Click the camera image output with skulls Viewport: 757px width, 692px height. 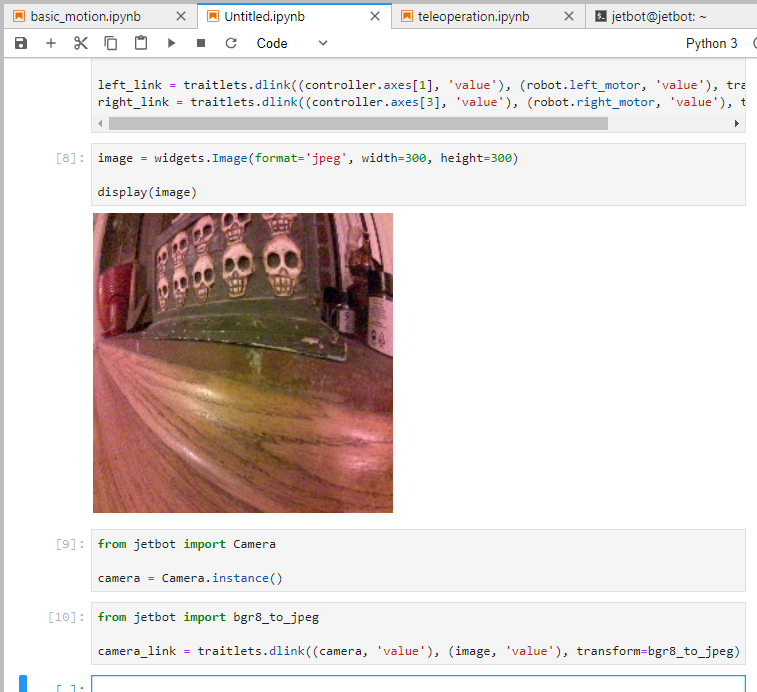tap(243, 362)
